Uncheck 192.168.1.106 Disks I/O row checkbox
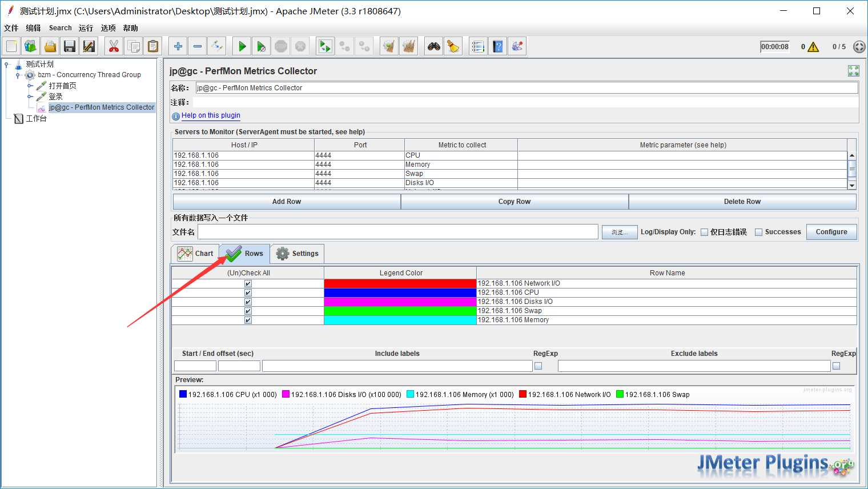The image size is (868, 489). [x=248, y=302]
